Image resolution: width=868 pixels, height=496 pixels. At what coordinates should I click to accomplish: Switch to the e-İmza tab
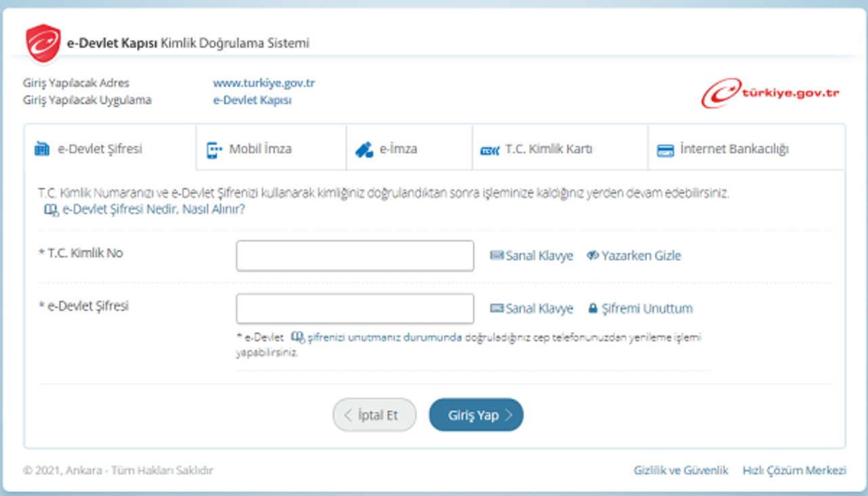[x=409, y=149]
